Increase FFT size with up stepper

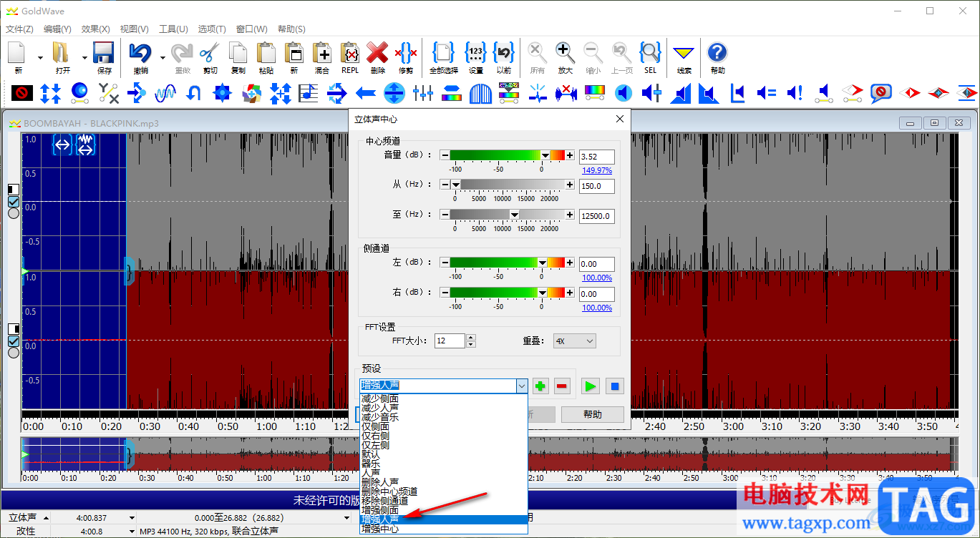[470, 338]
